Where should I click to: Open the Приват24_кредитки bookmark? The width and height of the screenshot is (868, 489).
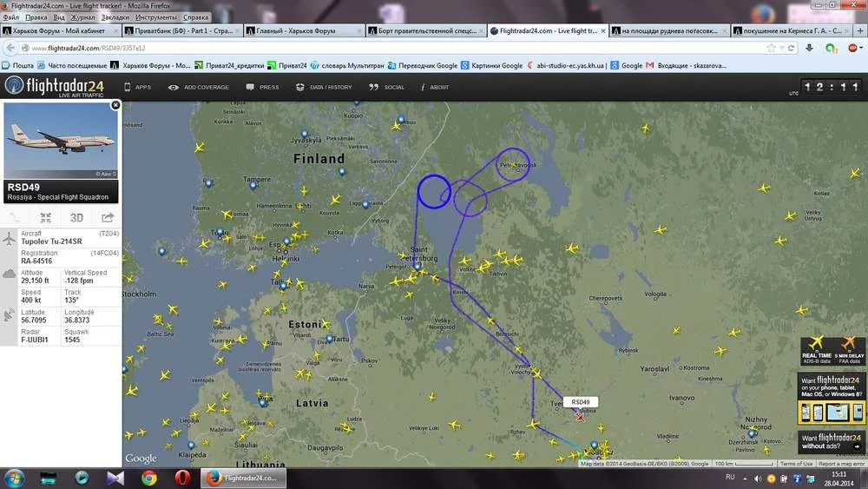coord(229,65)
